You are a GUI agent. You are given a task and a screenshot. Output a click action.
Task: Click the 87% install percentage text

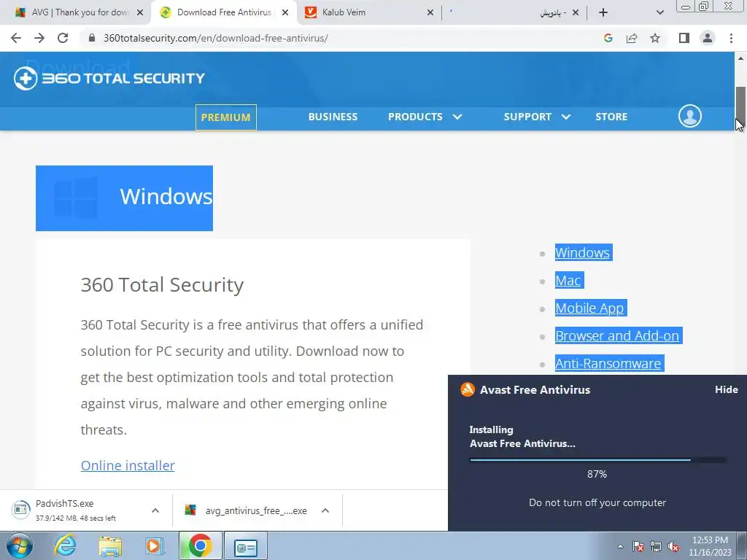(597, 474)
